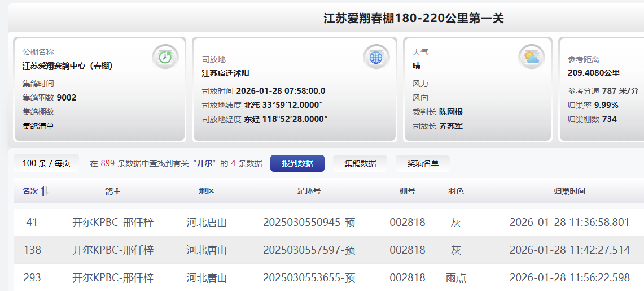The width and height of the screenshot is (644, 291).
Task: Select ring number 2025030550945-预
Action: 309,223
